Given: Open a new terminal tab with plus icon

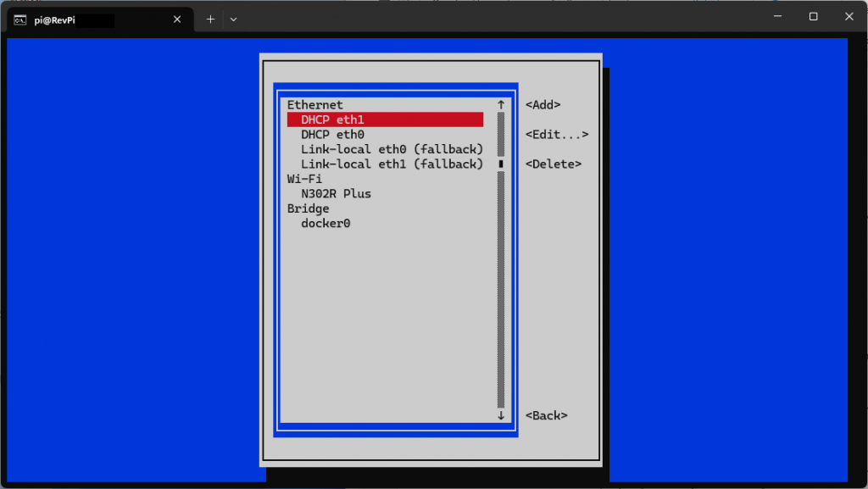Looking at the screenshot, I should 210,19.
